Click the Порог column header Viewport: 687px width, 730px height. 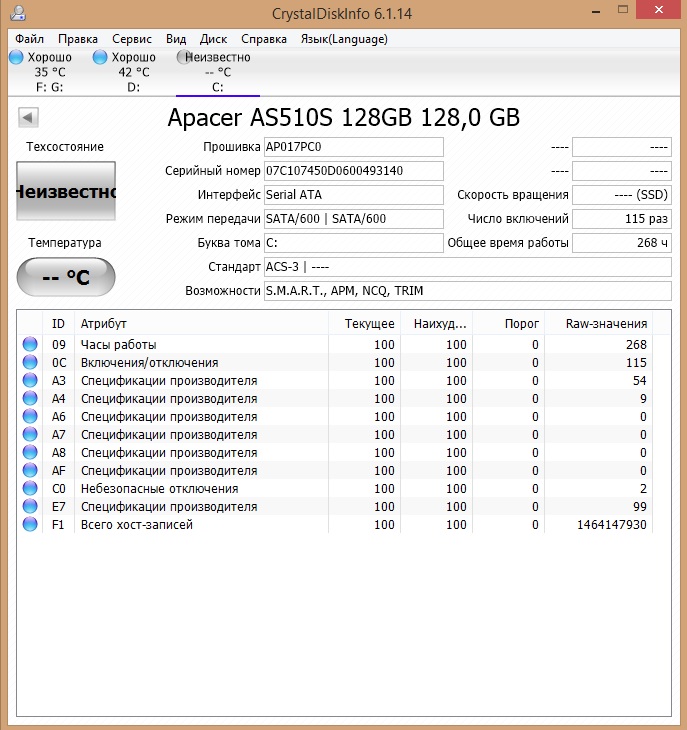point(509,324)
